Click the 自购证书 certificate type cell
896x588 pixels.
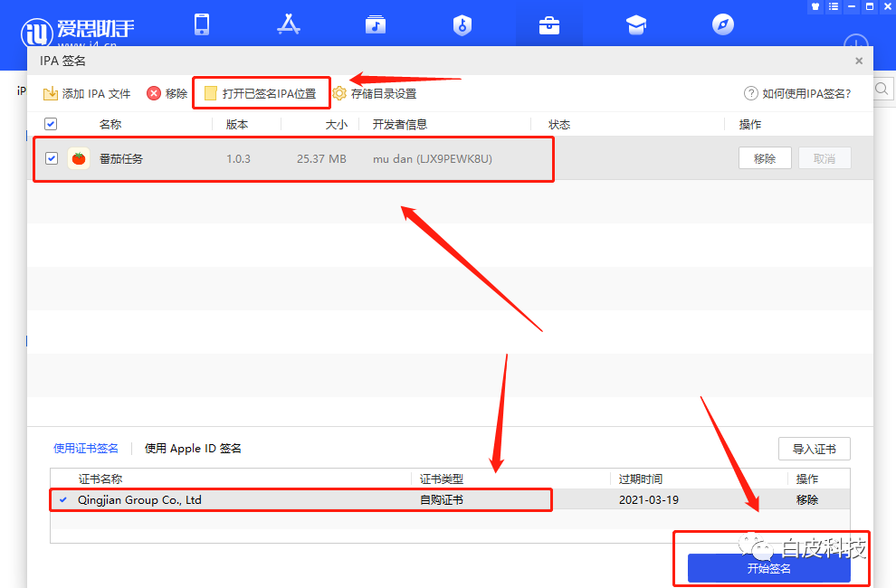tap(441, 500)
